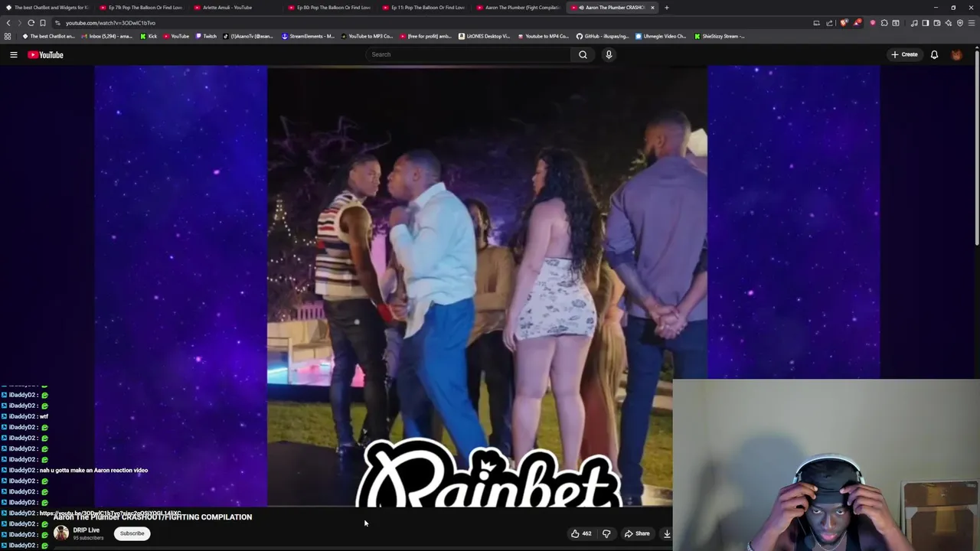
Task: Click the 'wtf' chat message from iDaddyD2
Action: (44, 416)
